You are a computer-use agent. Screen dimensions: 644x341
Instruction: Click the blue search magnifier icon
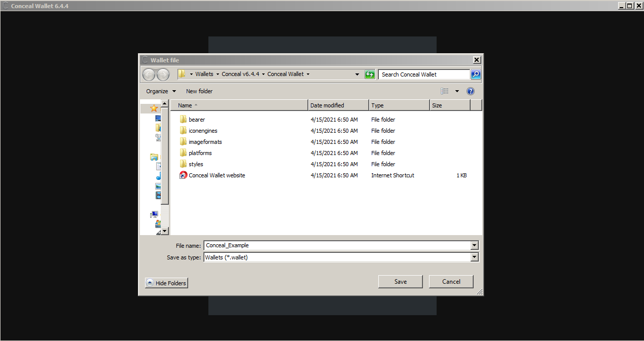(475, 74)
